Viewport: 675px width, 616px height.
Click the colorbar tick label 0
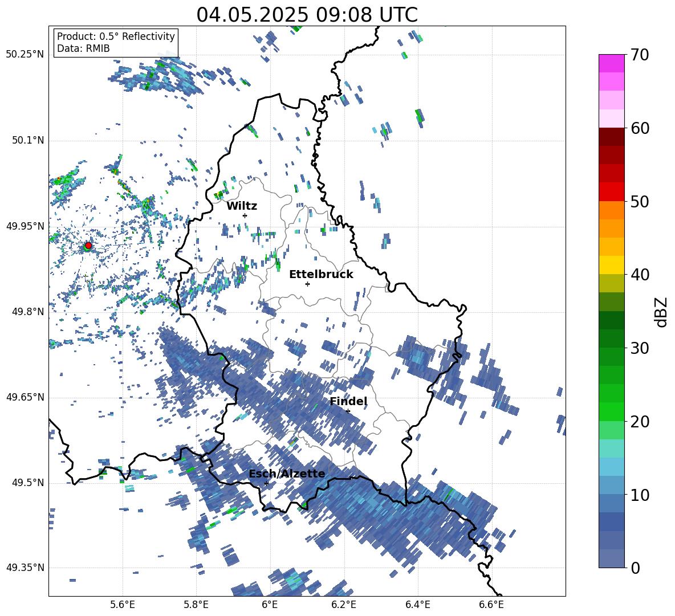[635, 568]
